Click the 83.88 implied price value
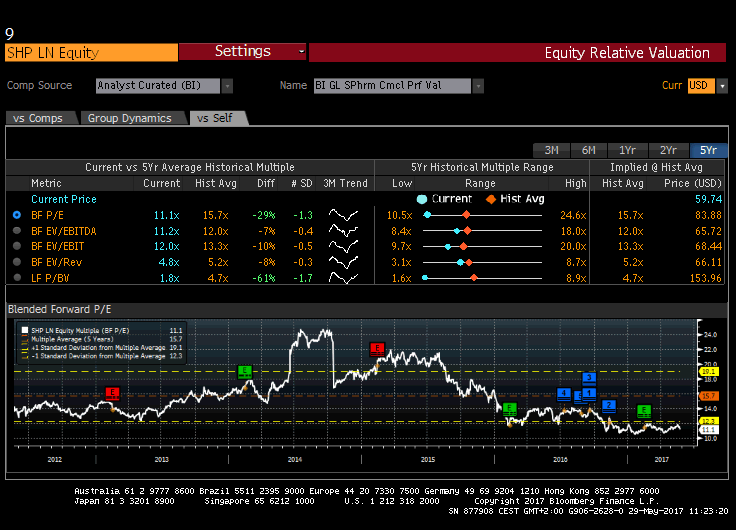 708,215
